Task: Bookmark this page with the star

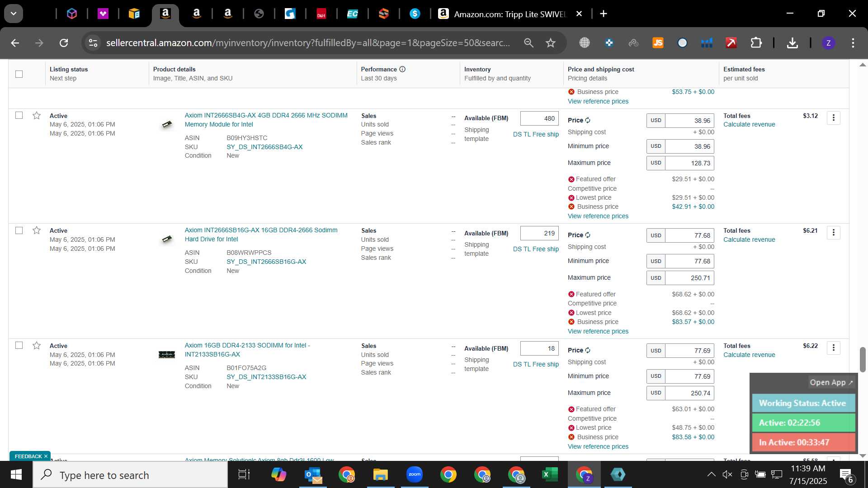Action: tap(550, 43)
